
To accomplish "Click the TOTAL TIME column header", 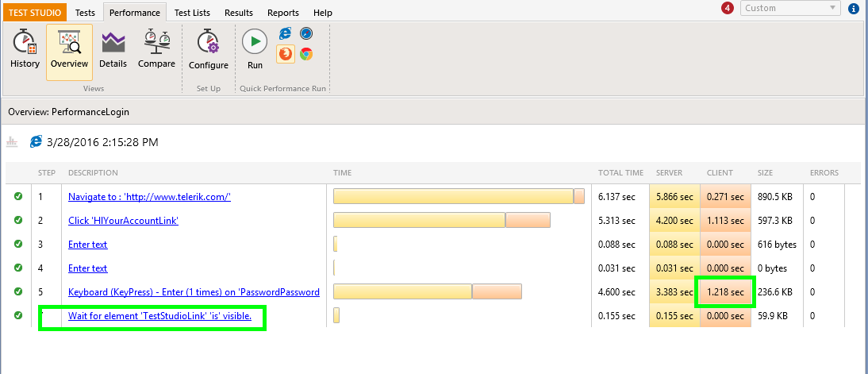I will click(x=621, y=173).
